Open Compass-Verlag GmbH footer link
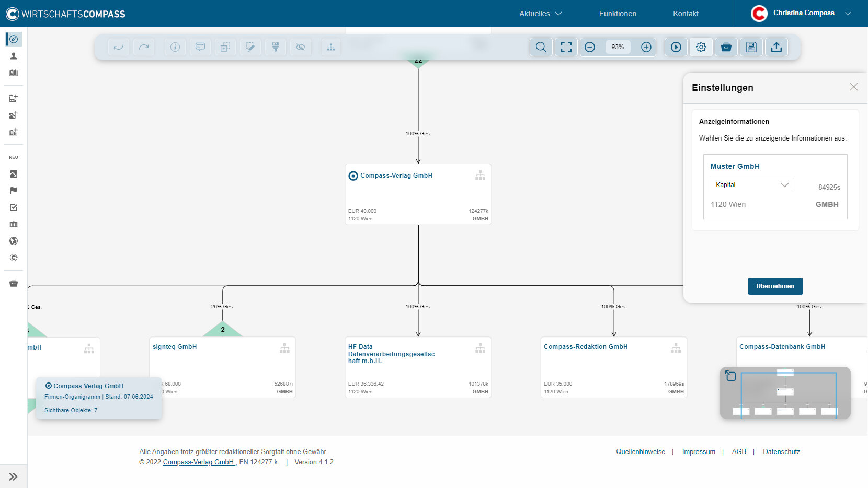Screen dimensions: 868x488 tap(199, 462)
